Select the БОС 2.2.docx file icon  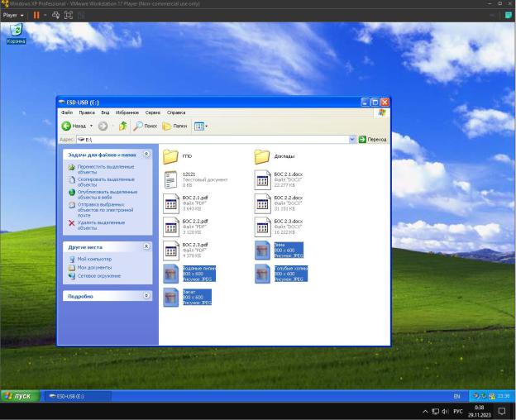click(262, 203)
